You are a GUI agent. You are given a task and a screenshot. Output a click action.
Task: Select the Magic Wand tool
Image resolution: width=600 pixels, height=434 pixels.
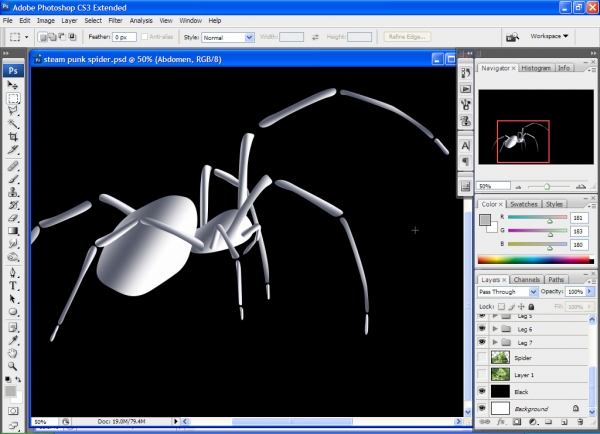pos(13,124)
